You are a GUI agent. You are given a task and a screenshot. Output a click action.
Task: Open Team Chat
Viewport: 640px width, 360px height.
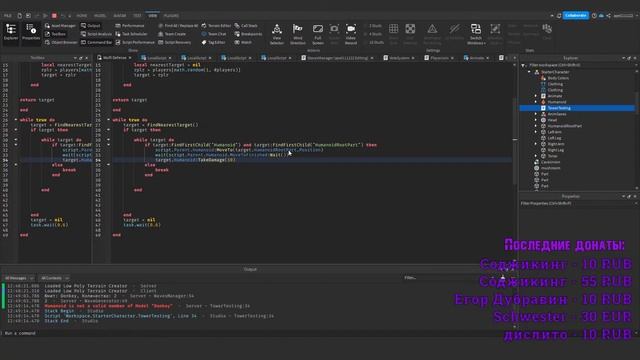coord(214,34)
